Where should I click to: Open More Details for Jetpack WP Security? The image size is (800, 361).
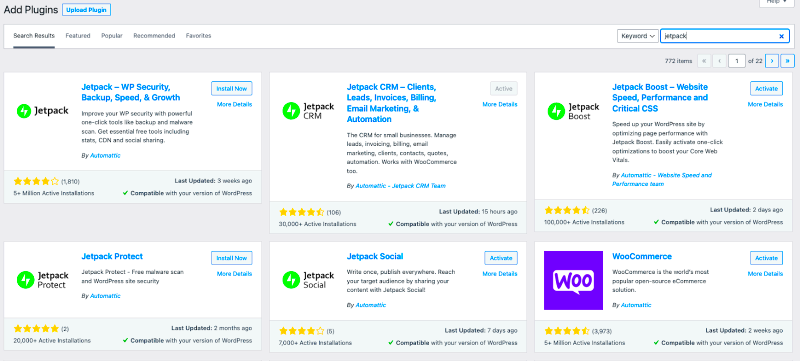pos(234,105)
